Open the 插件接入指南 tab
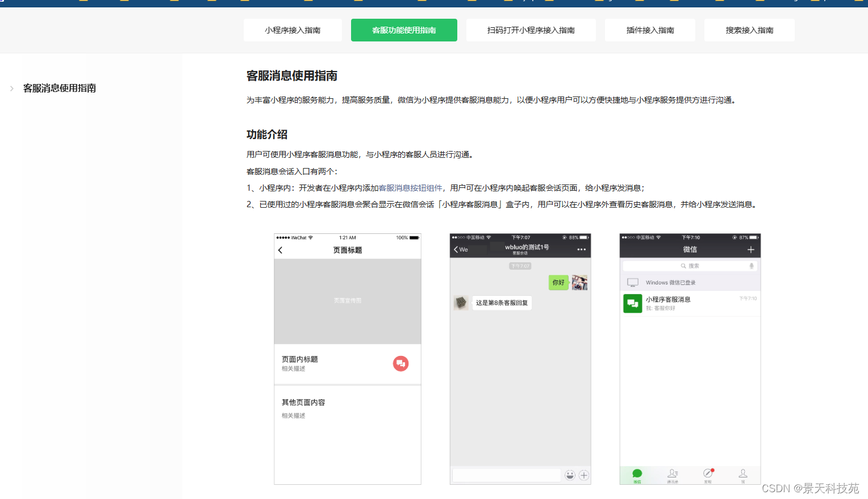This screenshot has width=868, height=499. pyautogui.click(x=650, y=30)
